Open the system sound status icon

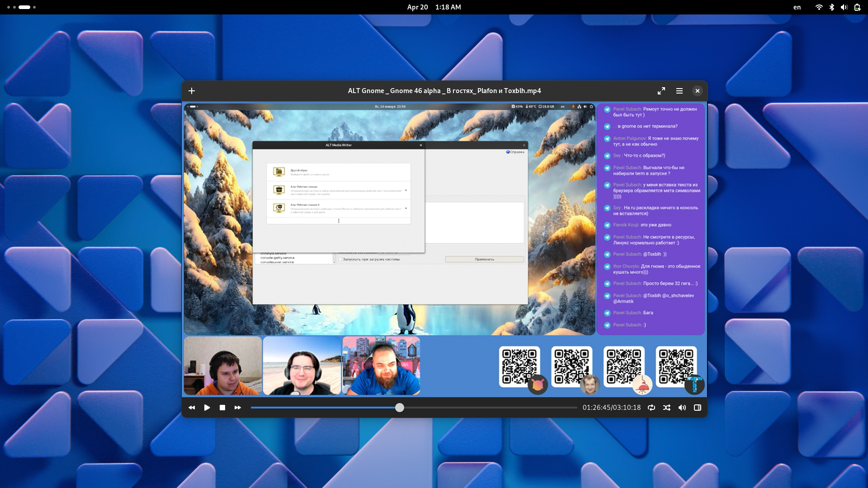(844, 7)
